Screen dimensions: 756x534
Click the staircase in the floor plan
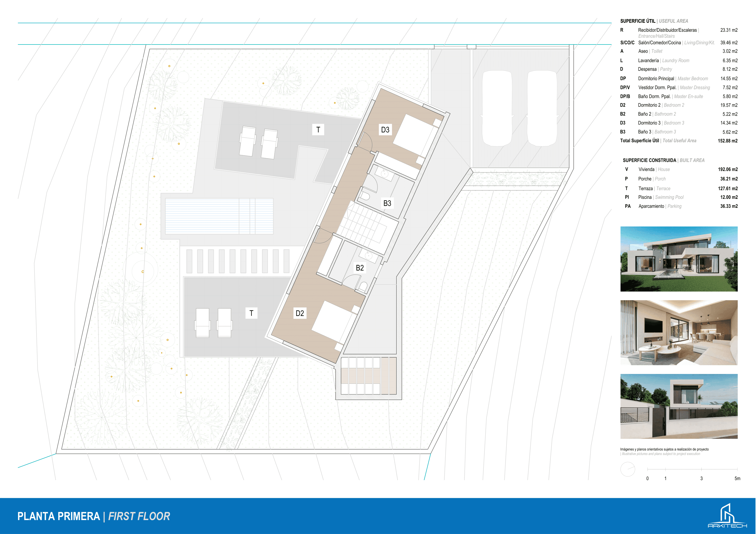(364, 224)
